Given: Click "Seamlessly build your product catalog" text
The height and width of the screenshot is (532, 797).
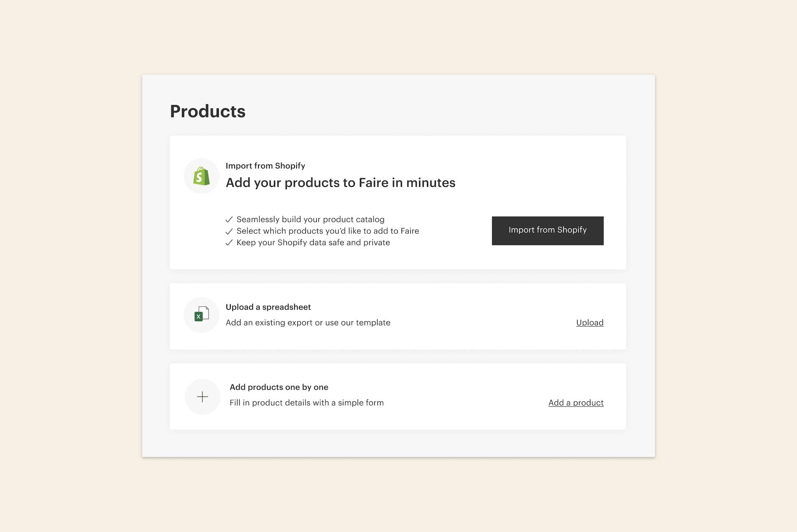Looking at the screenshot, I should click(310, 219).
